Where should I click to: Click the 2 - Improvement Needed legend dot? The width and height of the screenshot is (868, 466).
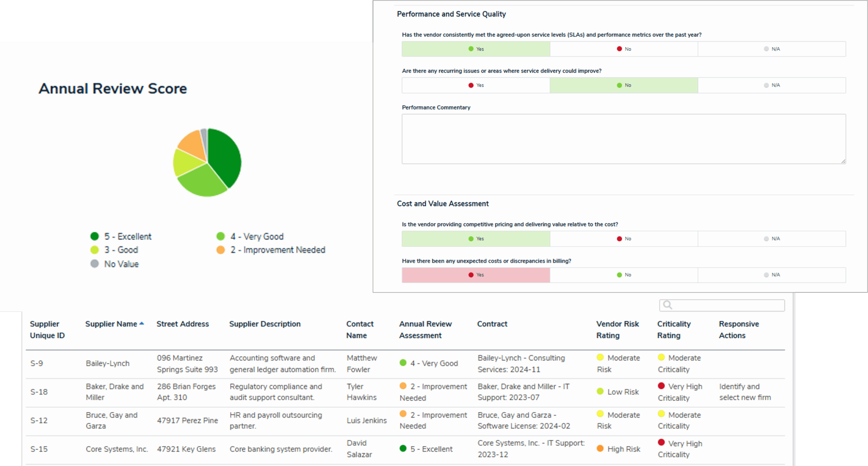(220, 250)
